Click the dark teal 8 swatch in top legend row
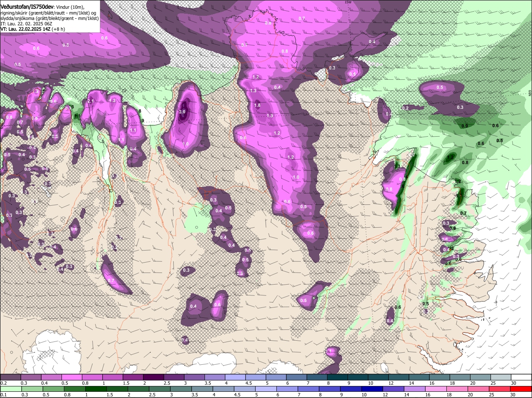The height and width of the screenshot is (398, 532). pos(337,377)
